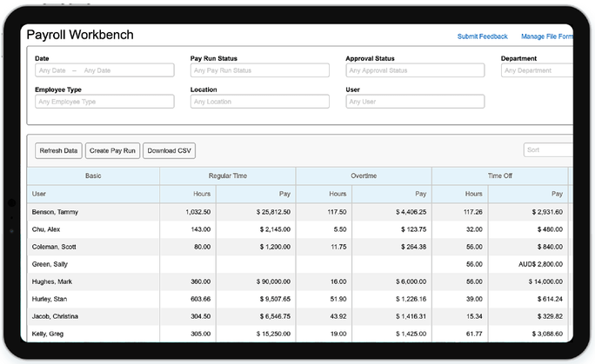
Task: Click the start Date filter input
Action: (x=52, y=70)
